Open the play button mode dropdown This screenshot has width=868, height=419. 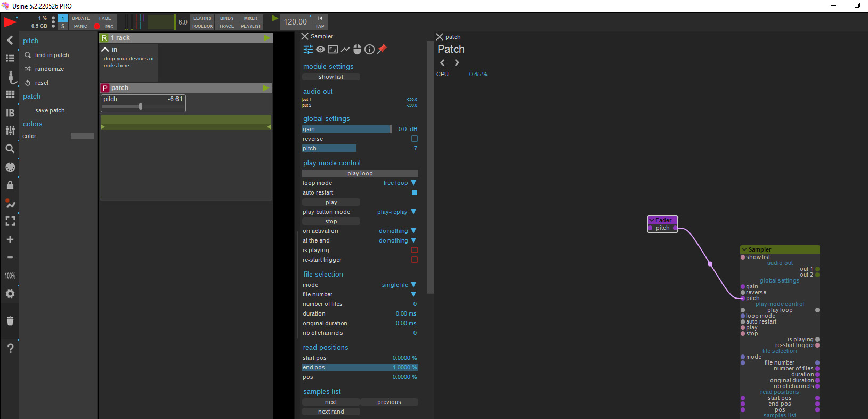413,212
